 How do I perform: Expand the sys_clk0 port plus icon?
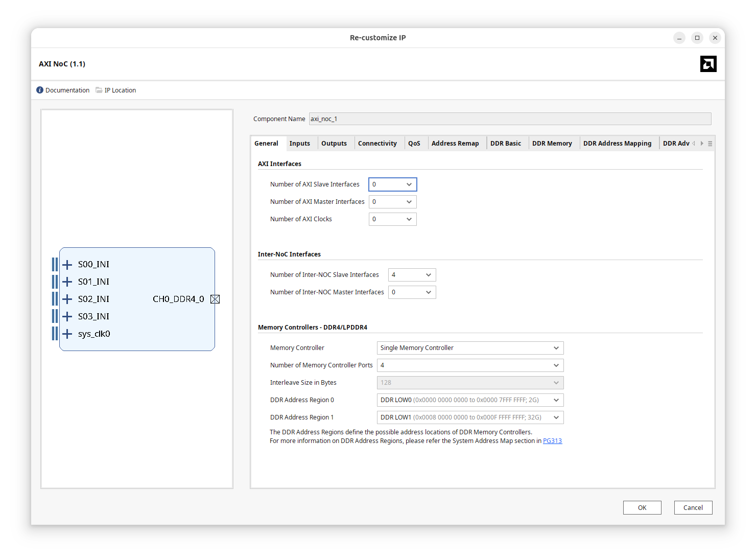pos(67,334)
